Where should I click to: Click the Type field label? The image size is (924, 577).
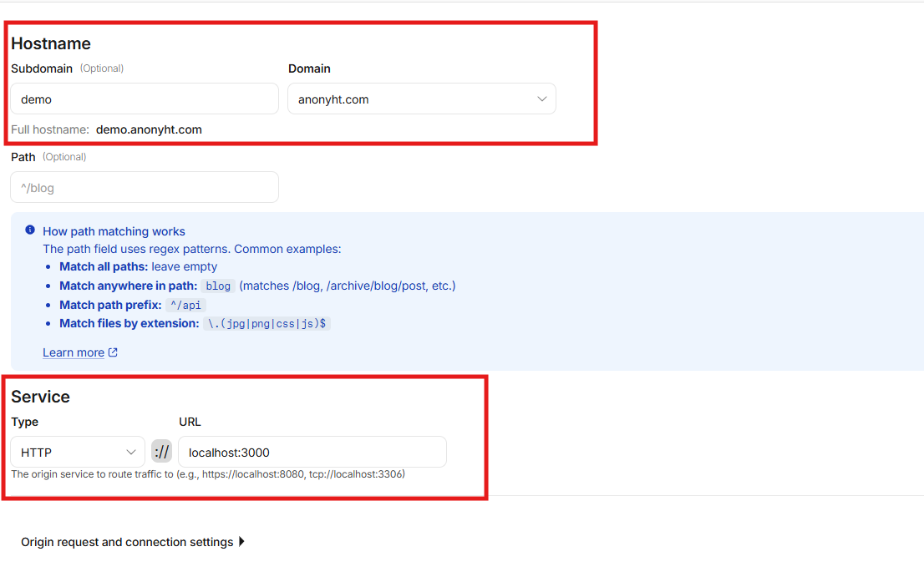[25, 423]
